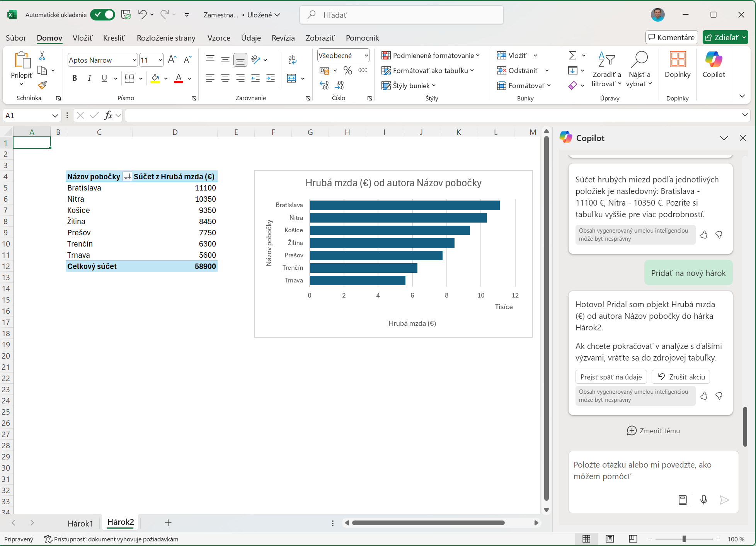
Task: Open the Názov pobočky filter dropdown
Action: tap(127, 177)
